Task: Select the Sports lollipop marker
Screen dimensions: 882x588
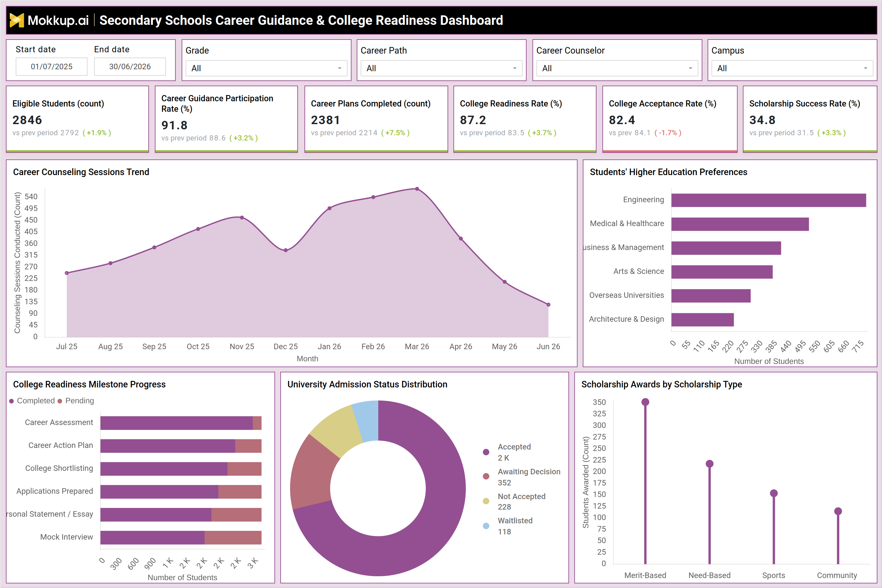Action: 774,493
